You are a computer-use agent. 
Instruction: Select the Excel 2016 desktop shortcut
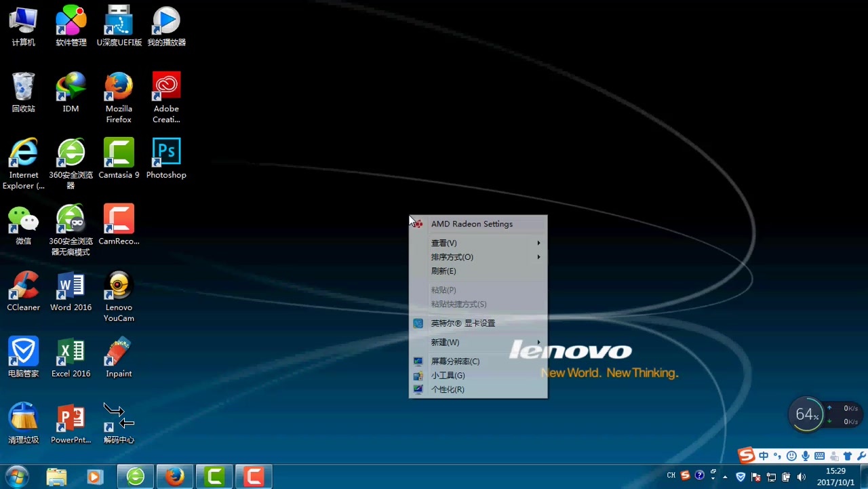coord(71,357)
